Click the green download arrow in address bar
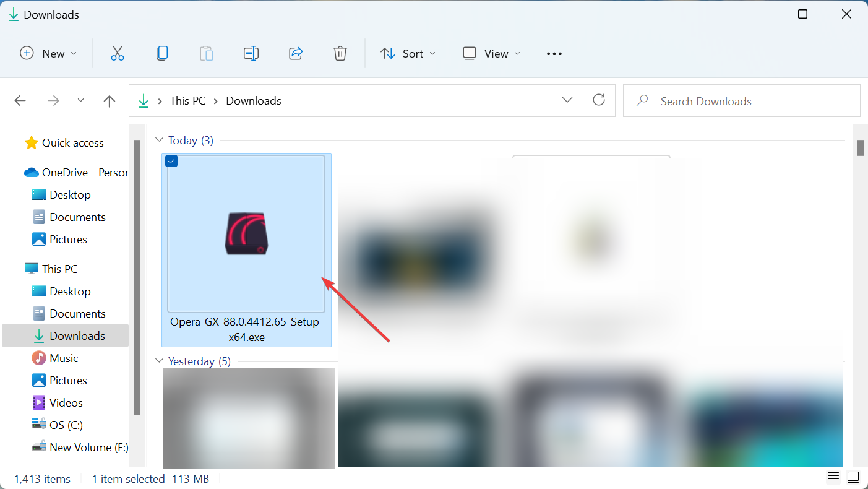Viewport: 868px width, 489px height. tap(144, 101)
